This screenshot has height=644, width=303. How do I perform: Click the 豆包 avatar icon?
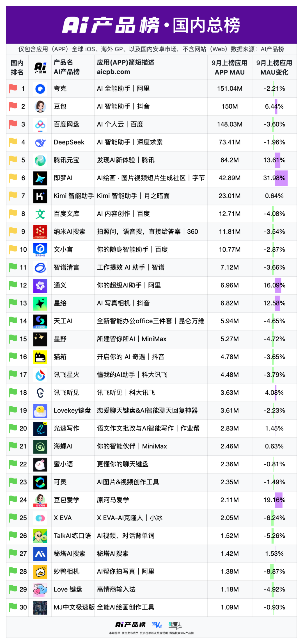(x=40, y=107)
